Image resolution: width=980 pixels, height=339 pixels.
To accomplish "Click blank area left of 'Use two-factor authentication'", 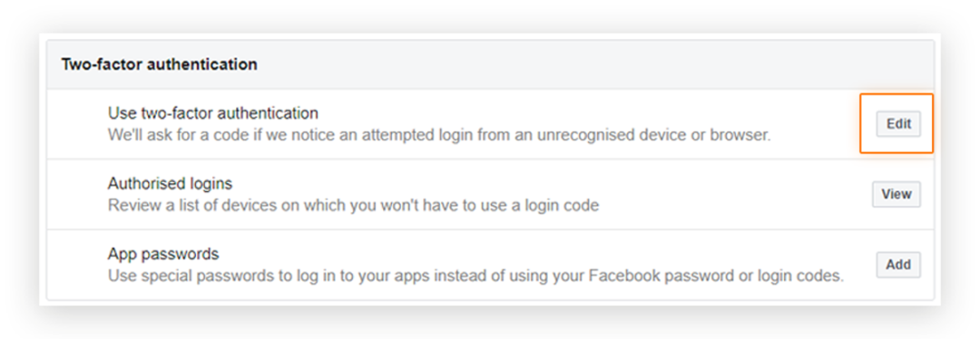I will pos(77,123).
